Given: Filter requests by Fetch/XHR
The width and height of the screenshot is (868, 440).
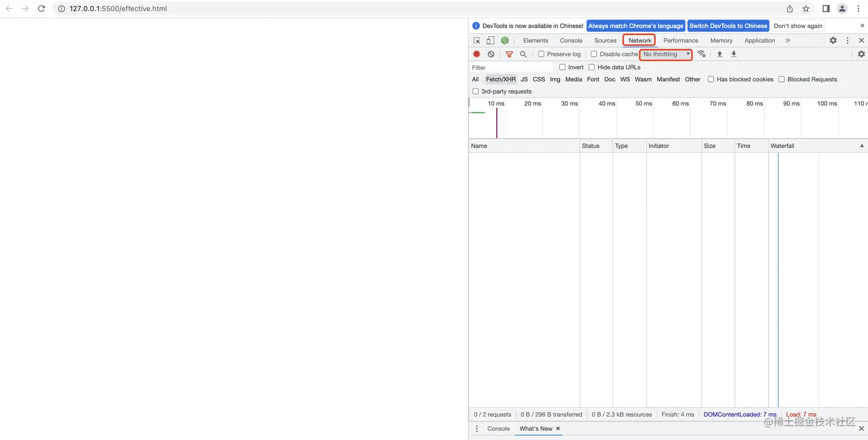Looking at the screenshot, I should point(501,79).
